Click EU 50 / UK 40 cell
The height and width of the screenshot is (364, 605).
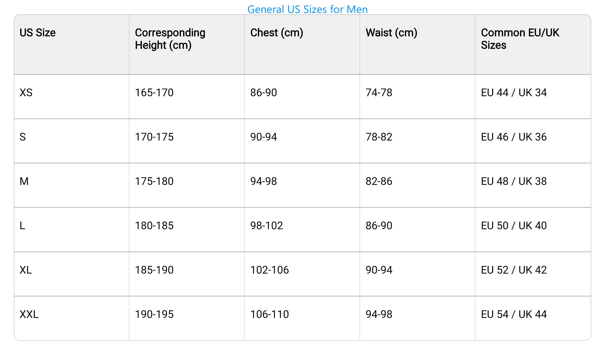click(533, 230)
